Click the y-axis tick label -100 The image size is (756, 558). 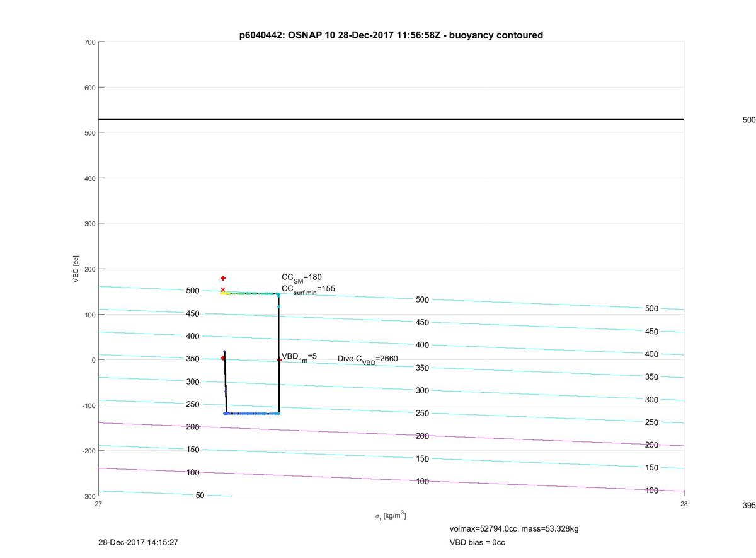88,405
